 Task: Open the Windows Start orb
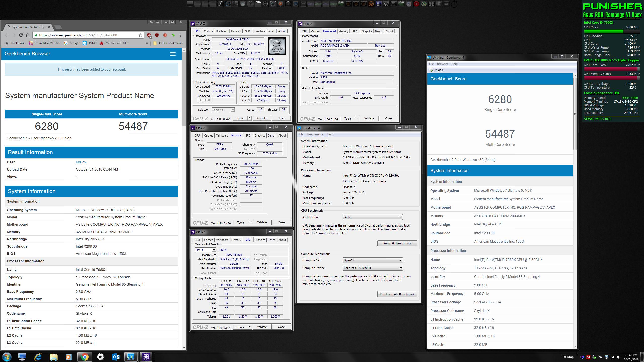tap(7, 357)
